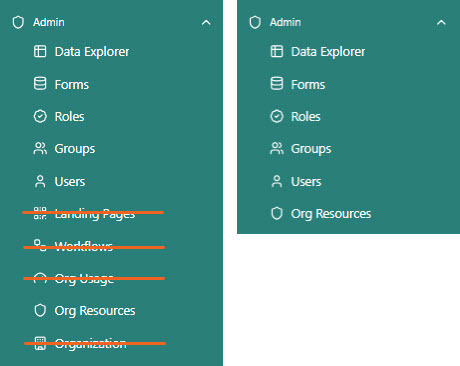This screenshot has height=366, width=460.
Task: Click the Admin shield icon in right panel
Action: coord(255,23)
